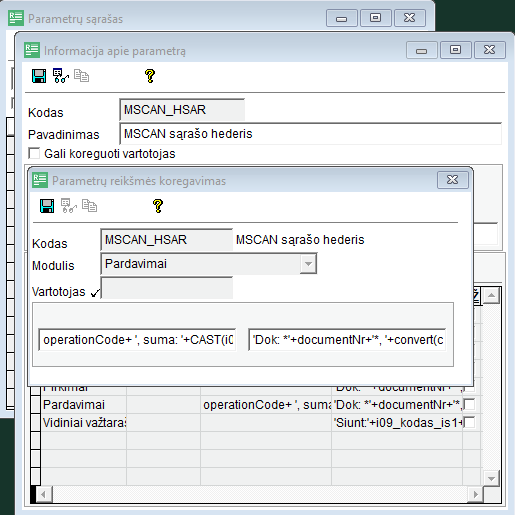Screen dimensions: 515x515
Task: Tick checkbox in Vidiniai važtaraščiai row
Action: pyautogui.click(x=469, y=422)
